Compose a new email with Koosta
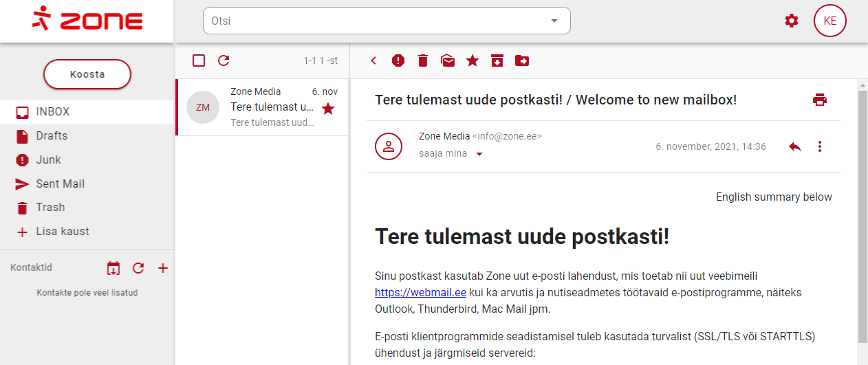 pyautogui.click(x=87, y=74)
